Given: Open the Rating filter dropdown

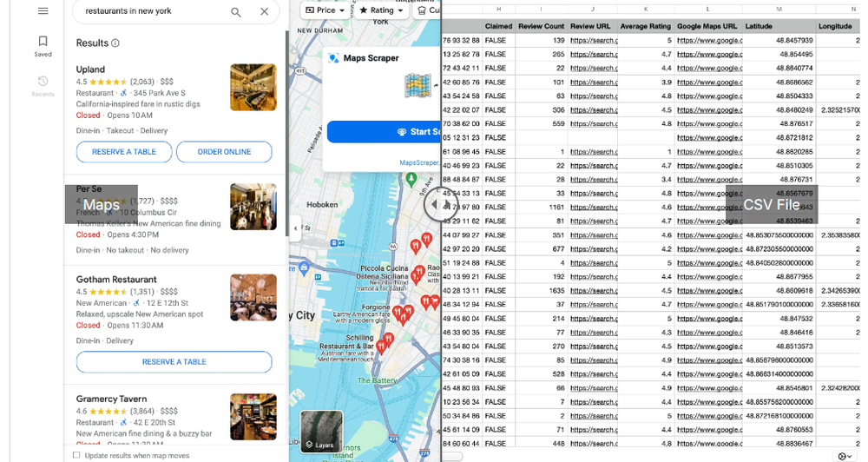Looking at the screenshot, I should click(x=381, y=10).
